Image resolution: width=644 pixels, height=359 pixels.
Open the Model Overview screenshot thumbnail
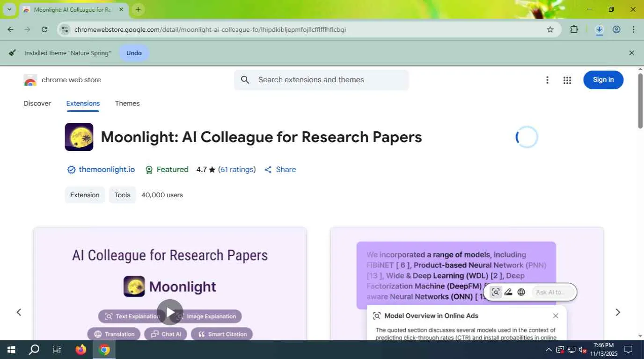[467, 284]
